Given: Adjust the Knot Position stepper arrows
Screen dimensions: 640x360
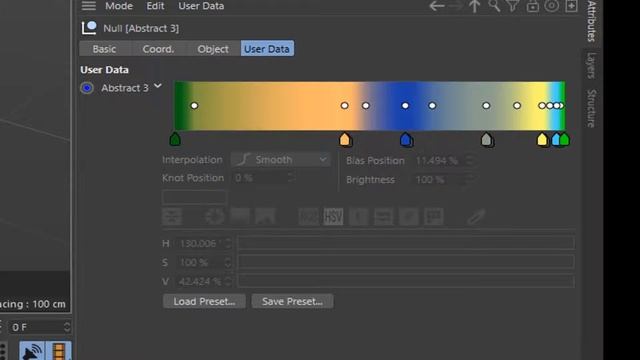Looking at the screenshot, I should pos(291,178).
